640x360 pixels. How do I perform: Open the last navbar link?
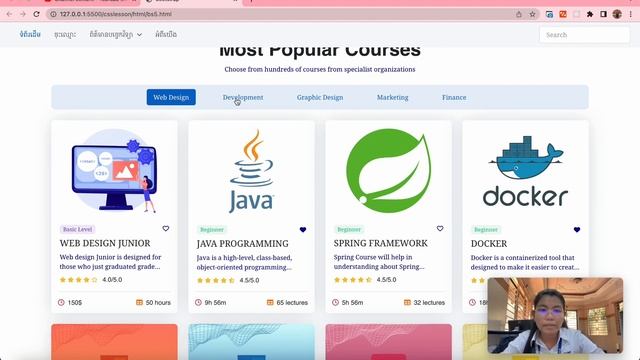coord(166,34)
